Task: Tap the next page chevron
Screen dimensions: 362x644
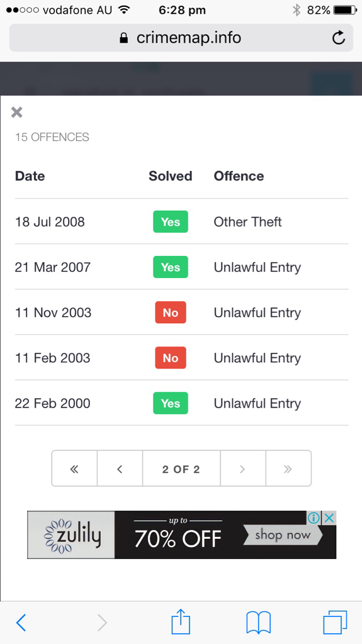Action: [243, 469]
